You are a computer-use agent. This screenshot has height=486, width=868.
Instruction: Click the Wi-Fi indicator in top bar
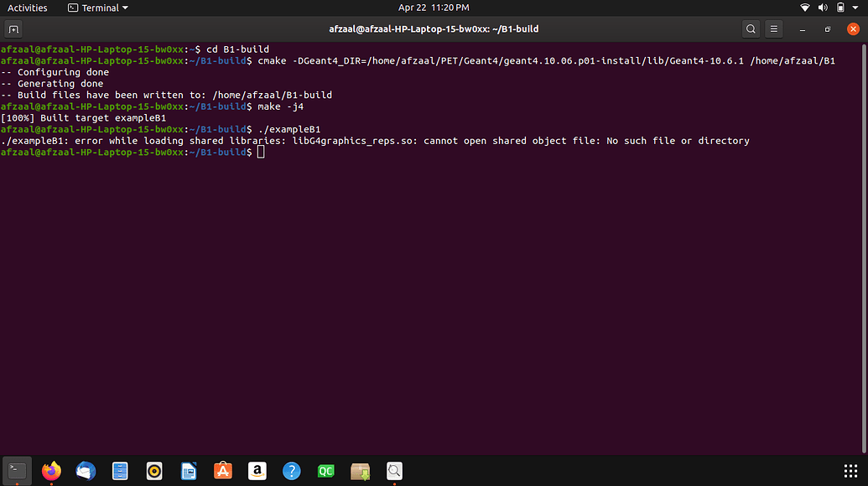(x=805, y=8)
